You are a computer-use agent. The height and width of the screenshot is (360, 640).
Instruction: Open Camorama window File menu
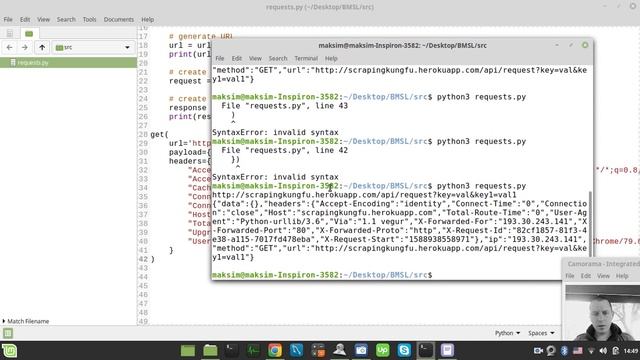point(570,276)
